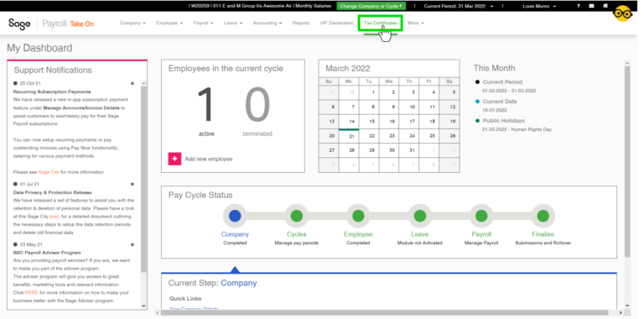Open the Tax Certificates tab
This screenshot has width=644, height=319.
coord(381,23)
